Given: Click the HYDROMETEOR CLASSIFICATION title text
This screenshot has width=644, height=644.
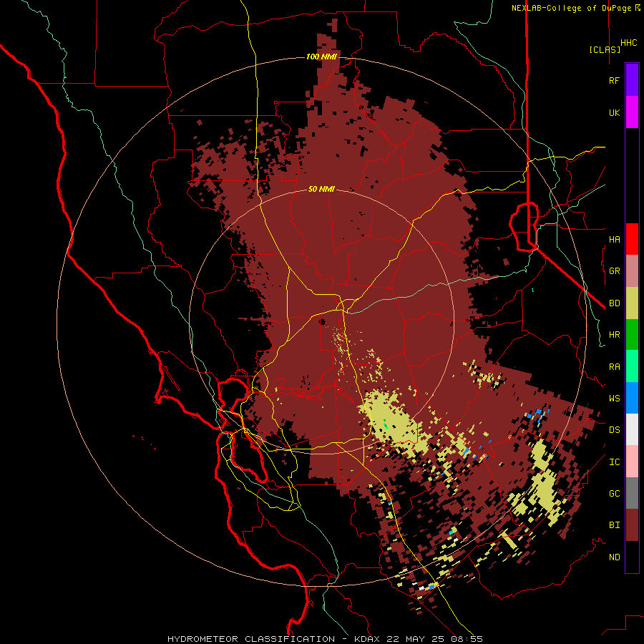Looking at the screenshot, I should click(x=251, y=639).
